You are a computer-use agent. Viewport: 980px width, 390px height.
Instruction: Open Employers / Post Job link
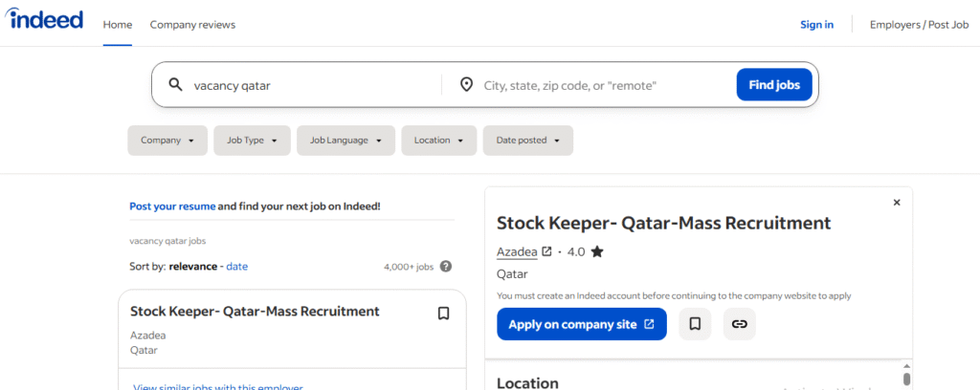tap(919, 25)
